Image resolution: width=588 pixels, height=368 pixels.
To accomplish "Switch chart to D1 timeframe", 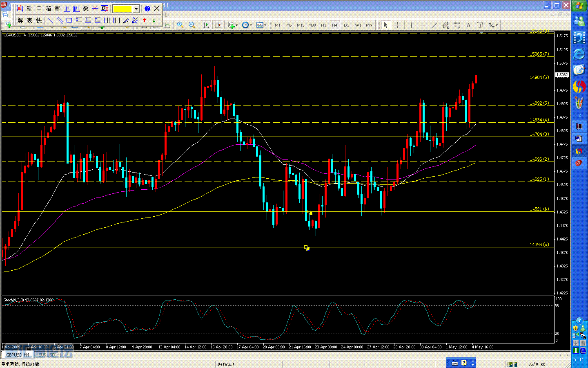I will pyautogui.click(x=346, y=25).
